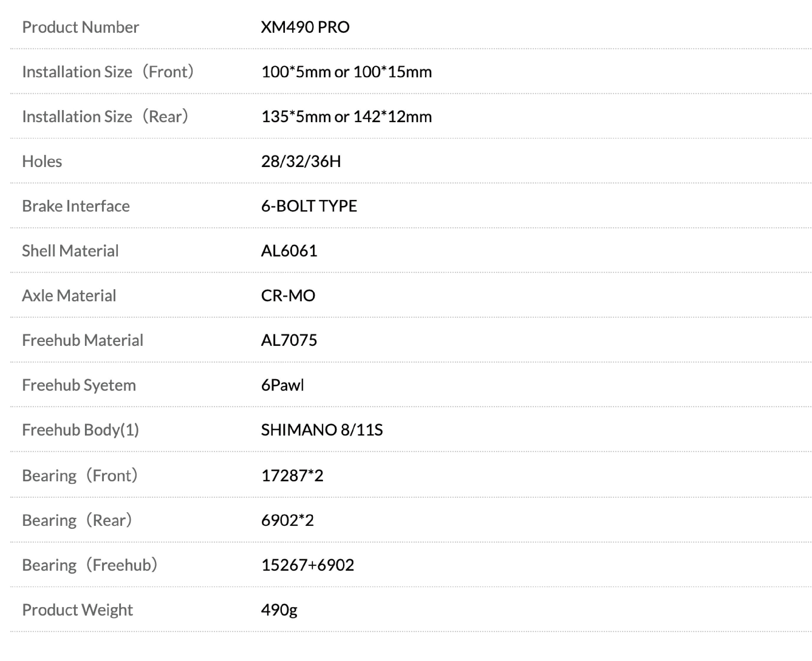Viewport: 812px width, 661px height.
Task: Click the 100*5mm or 100*15mm value
Action: click(346, 72)
